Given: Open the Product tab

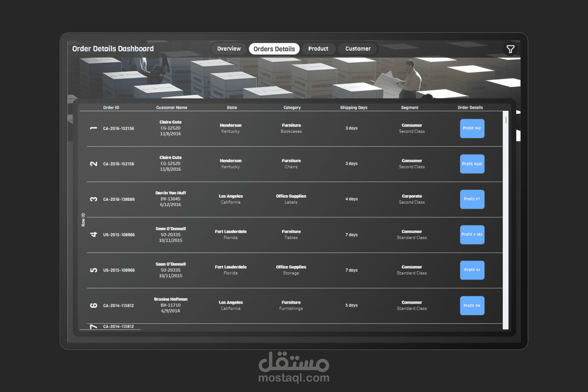Looking at the screenshot, I should [x=318, y=49].
